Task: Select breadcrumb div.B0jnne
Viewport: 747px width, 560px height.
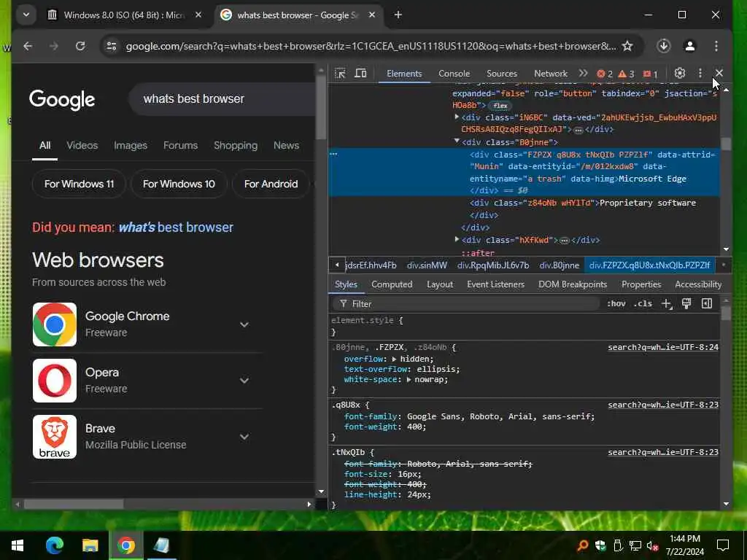Action: (559, 265)
